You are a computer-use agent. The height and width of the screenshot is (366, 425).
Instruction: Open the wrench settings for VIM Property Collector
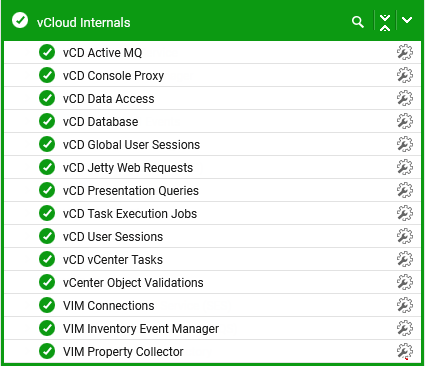coord(405,351)
